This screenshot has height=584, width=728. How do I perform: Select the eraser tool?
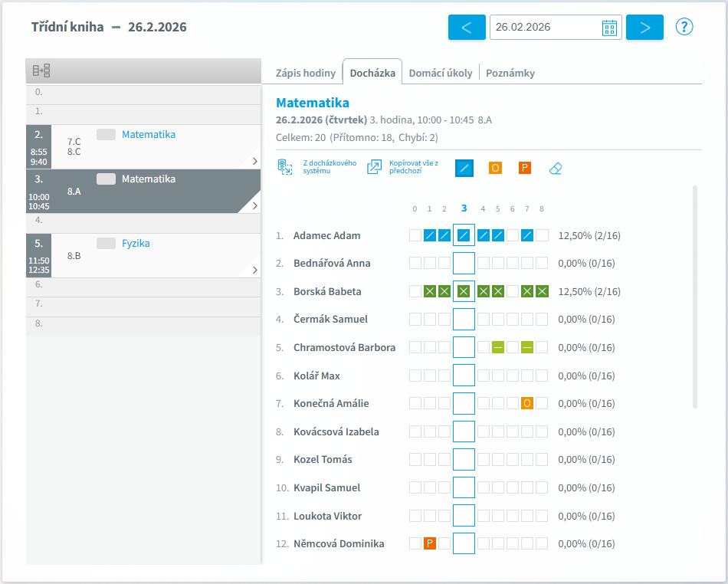556,168
